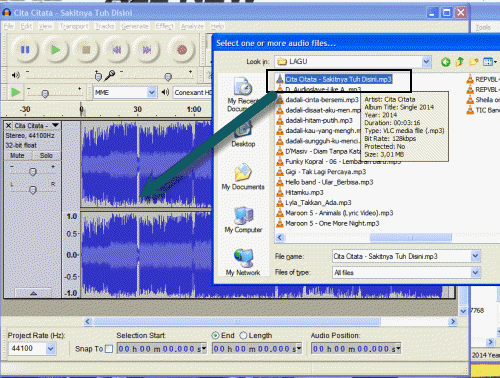Adjust the track gain slider
Image resolution: width=500 pixels, height=378 pixels.
coord(33,172)
